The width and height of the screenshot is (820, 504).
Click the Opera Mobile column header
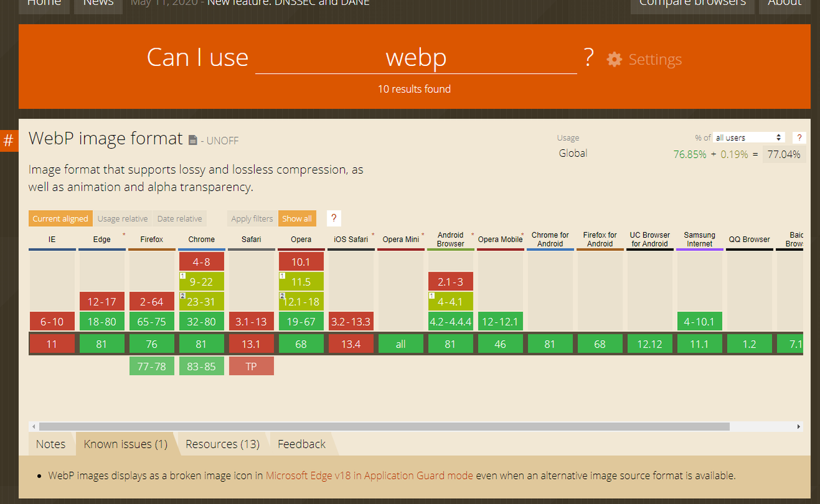(x=500, y=240)
